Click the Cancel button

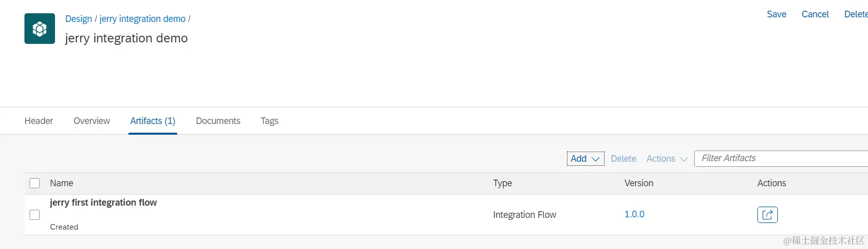pos(815,14)
